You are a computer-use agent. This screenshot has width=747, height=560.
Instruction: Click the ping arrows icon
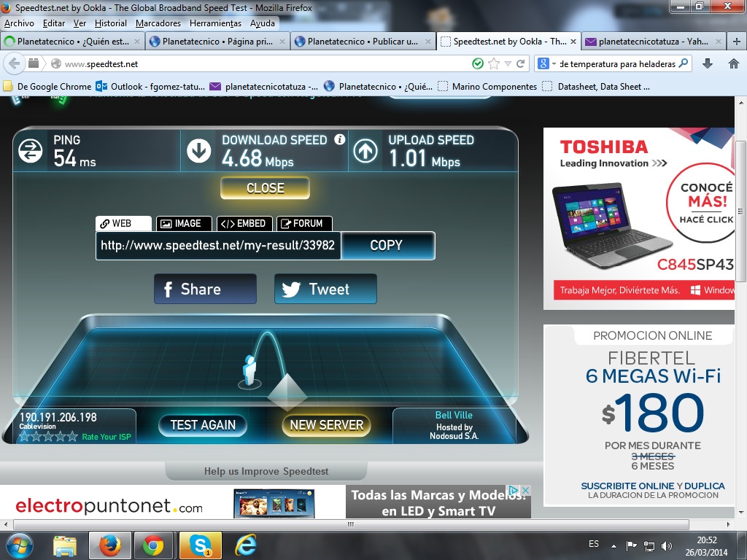(31, 150)
